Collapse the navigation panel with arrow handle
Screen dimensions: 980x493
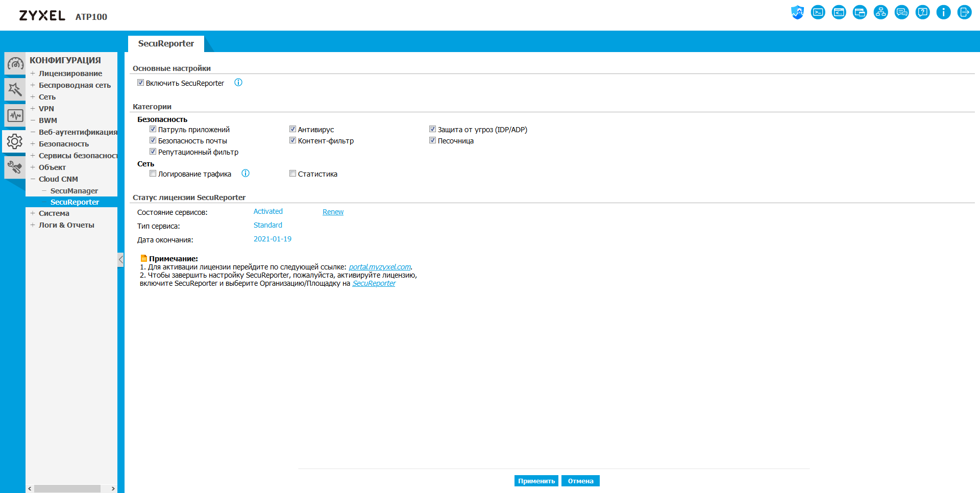[120, 260]
